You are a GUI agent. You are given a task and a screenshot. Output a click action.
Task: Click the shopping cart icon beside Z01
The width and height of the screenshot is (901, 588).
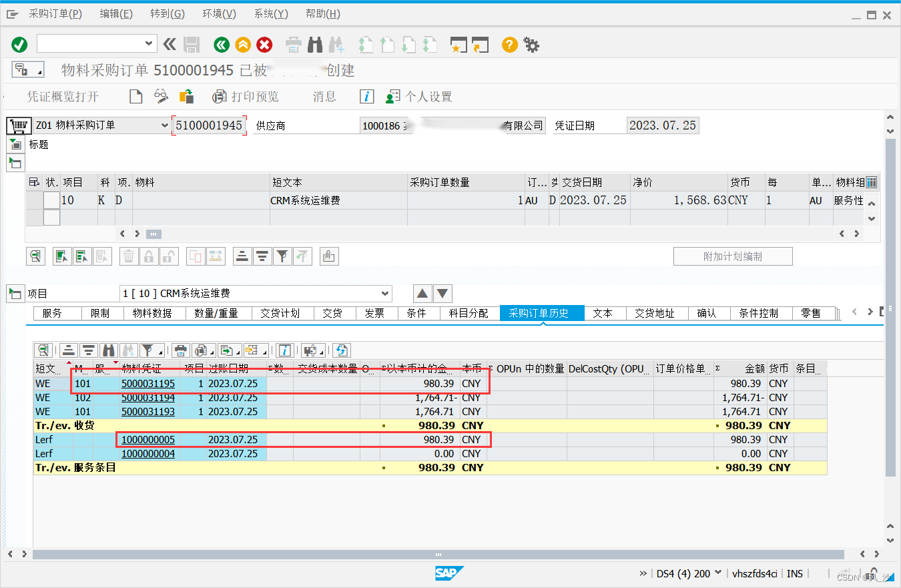click(18, 125)
